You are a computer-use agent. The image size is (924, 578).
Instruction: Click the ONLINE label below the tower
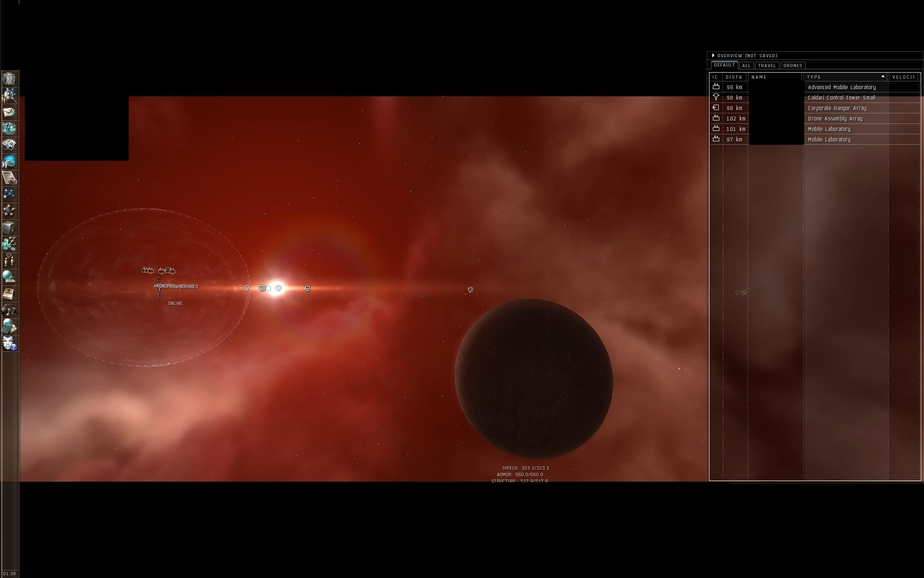175,303
